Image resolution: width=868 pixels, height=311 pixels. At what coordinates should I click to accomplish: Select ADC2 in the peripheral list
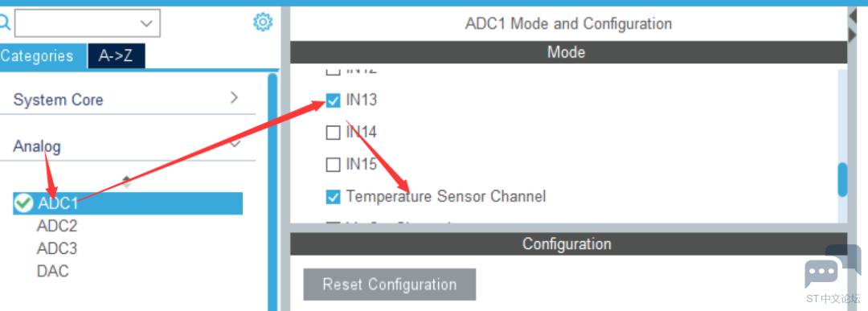[x=57, y=227]
